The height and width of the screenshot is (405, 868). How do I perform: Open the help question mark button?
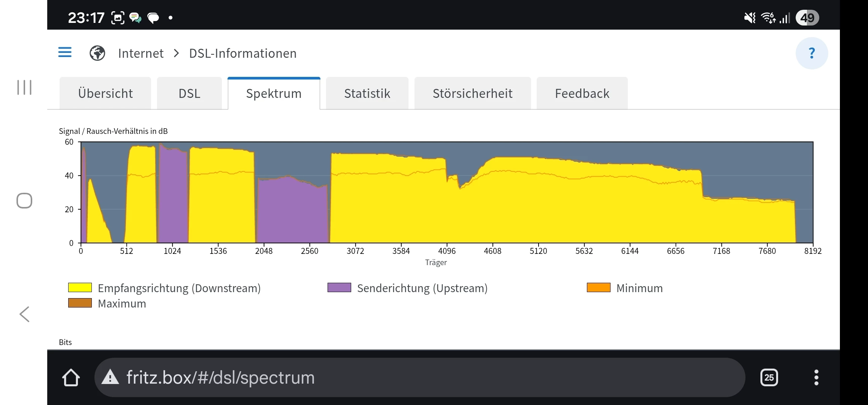pyautogui.click(x=811, y=53)
